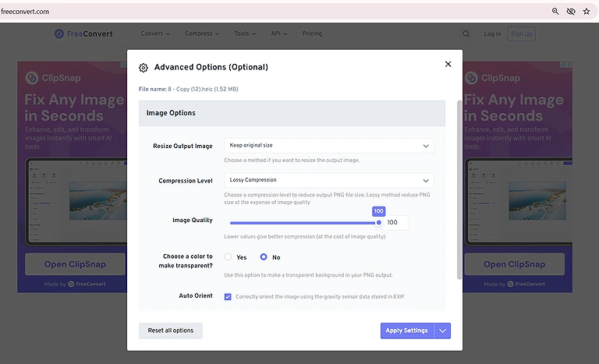Open the Resize Output Image dropdown
Image resolution: width=599 pixels, height=364 pixels.
pos(329,146)
